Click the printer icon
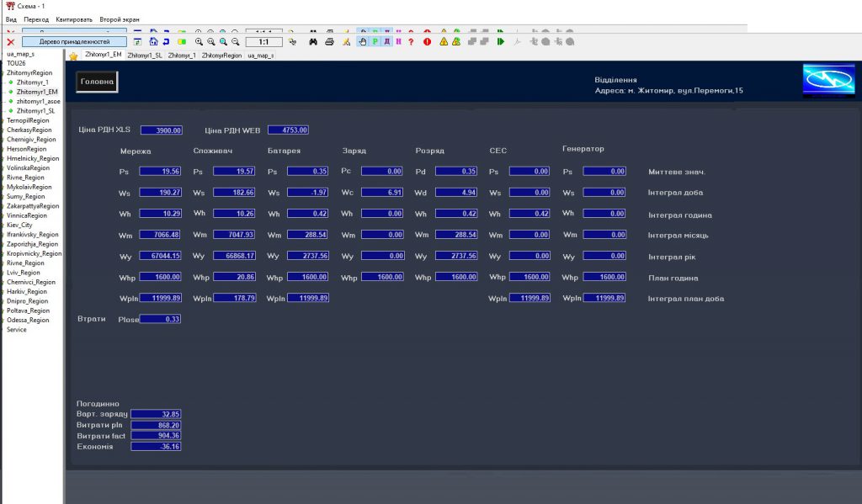Viewport: 862px width, 504px height. (x=329, y=41)
